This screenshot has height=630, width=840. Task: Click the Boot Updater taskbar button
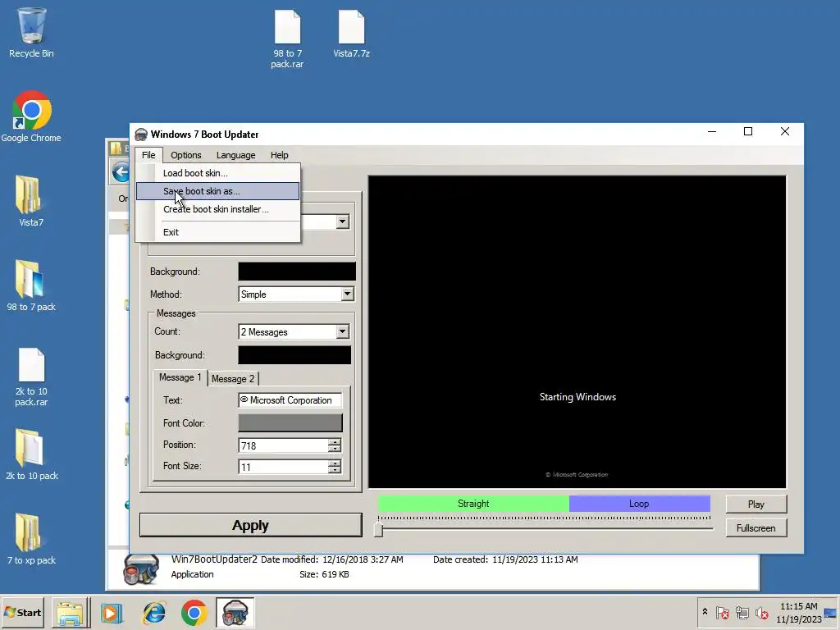tap(235, 612)
